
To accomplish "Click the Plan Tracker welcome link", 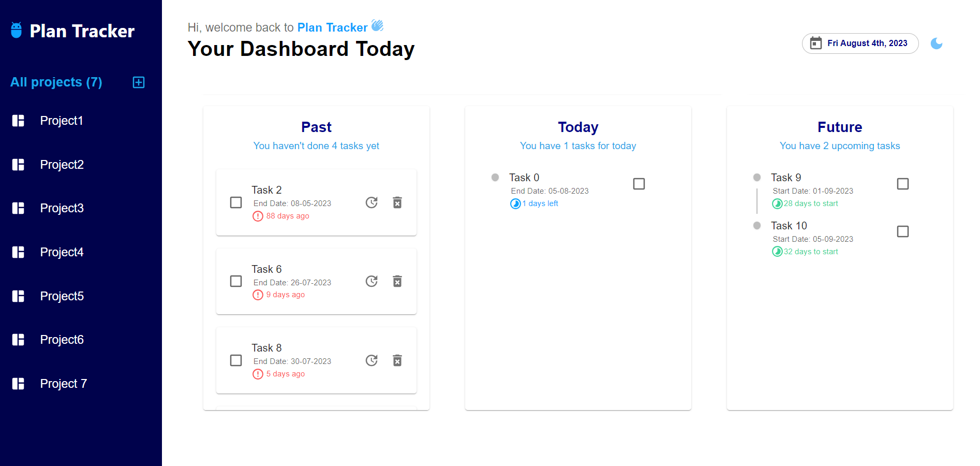I will point(333,27).
